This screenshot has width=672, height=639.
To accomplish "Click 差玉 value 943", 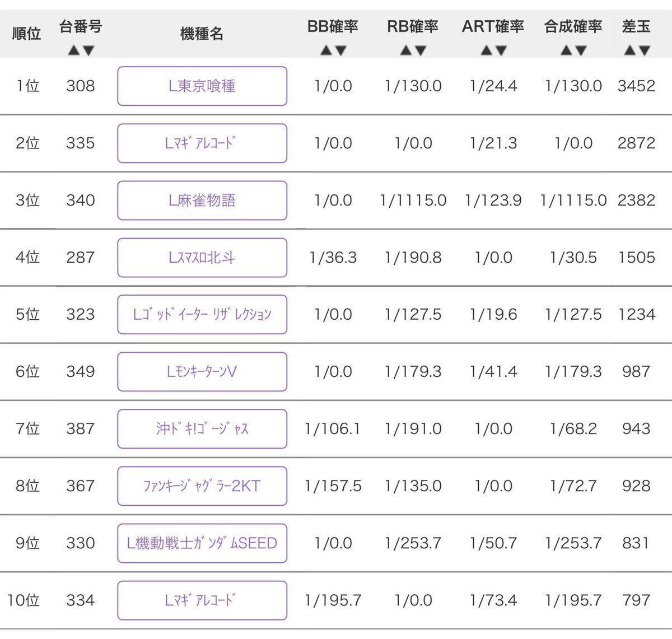I will (x=637, y=429).
